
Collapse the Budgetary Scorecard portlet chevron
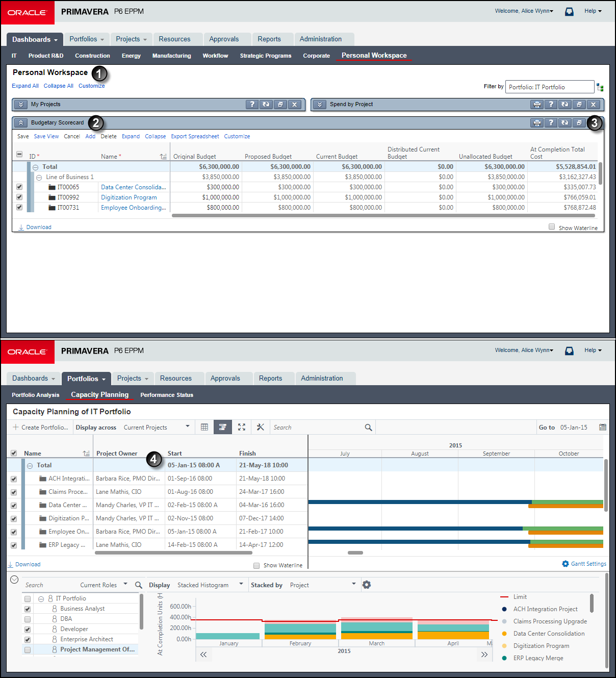coord(20,123)
